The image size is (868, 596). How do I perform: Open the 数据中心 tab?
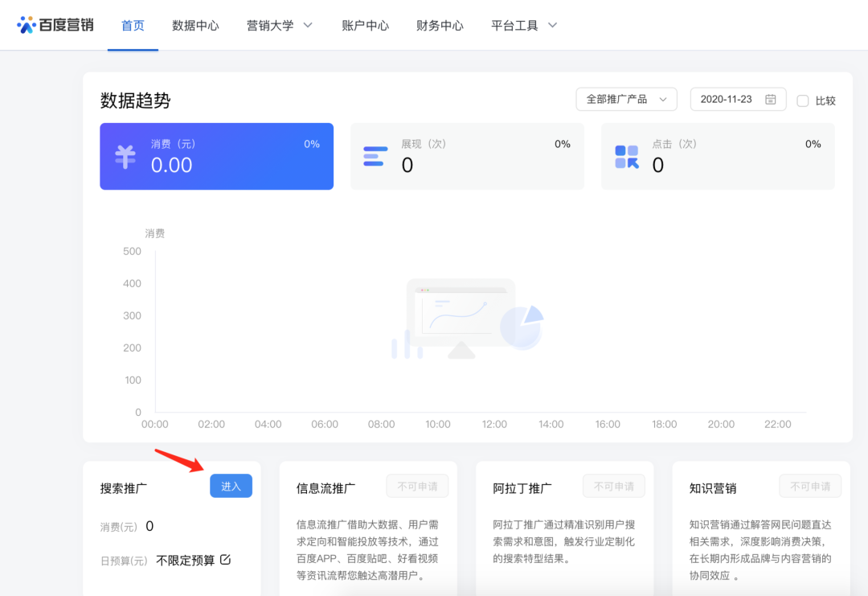[x=195, y=26]
